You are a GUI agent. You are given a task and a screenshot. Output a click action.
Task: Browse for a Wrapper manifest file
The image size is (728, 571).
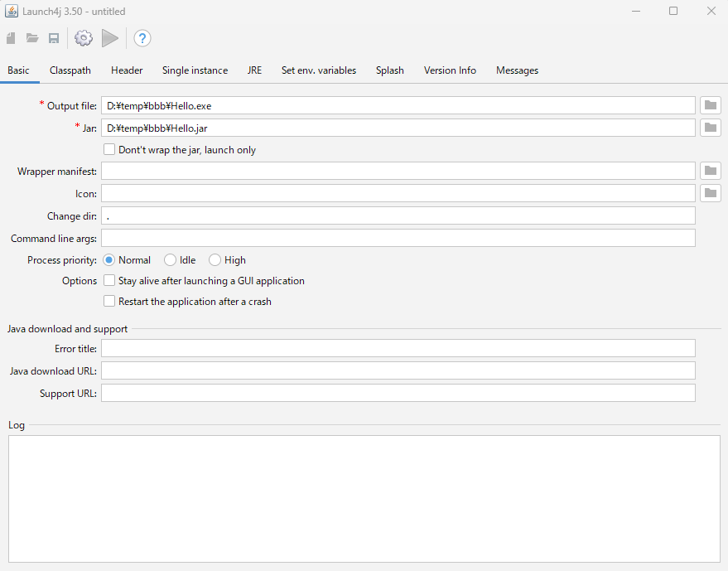[x=710, y=170]
